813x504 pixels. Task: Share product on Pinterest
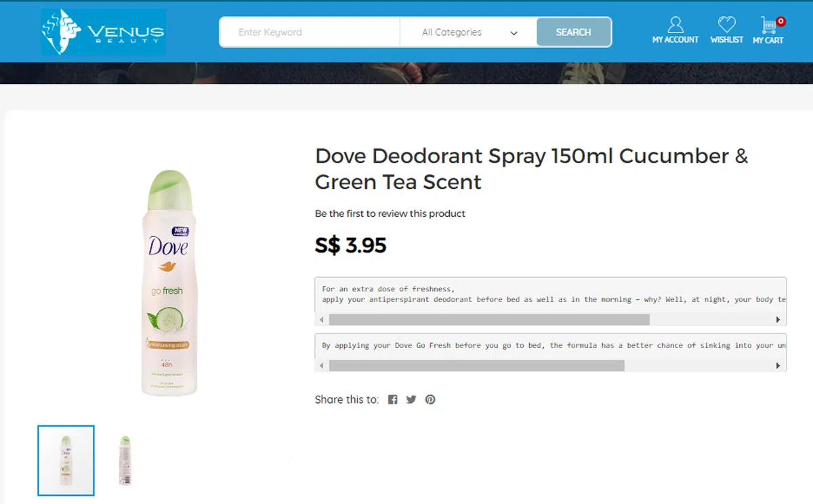[x=430, y=400]
